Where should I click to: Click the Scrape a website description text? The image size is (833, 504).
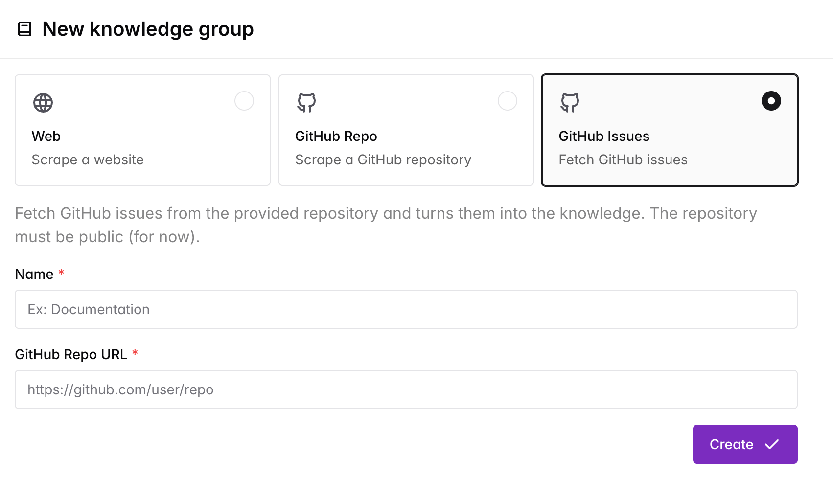[x=87, y=160]
